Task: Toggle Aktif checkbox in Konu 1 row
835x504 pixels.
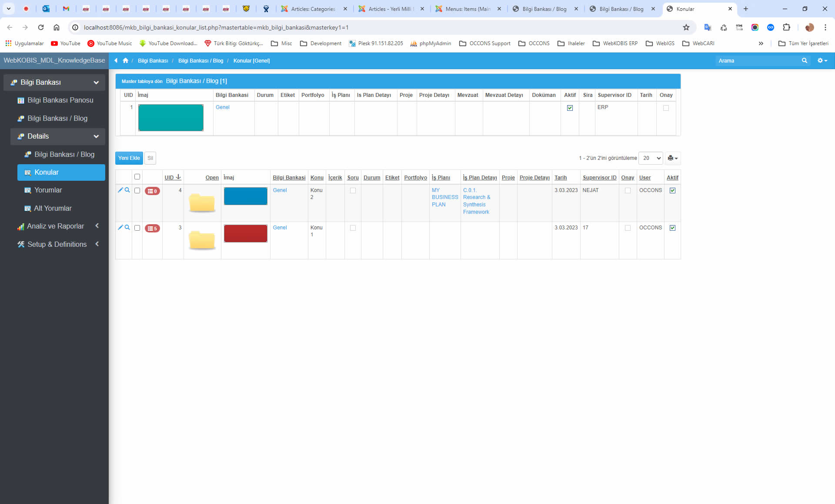Action: coord(672,228)
